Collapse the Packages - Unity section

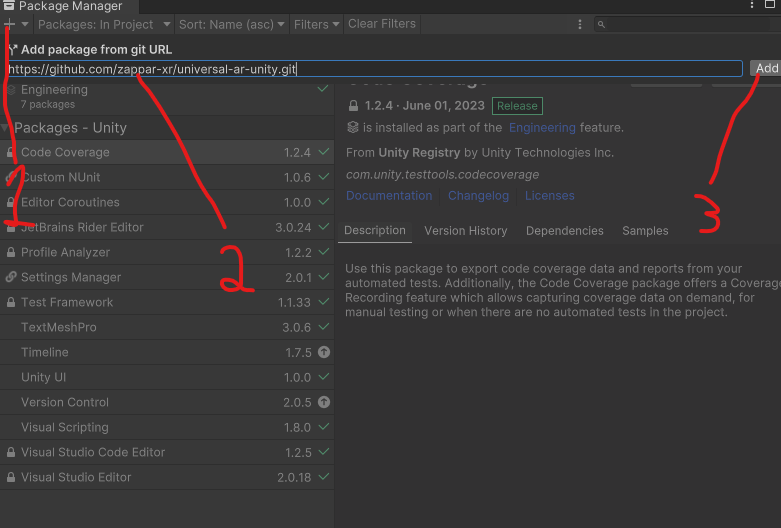pos(6,128)
